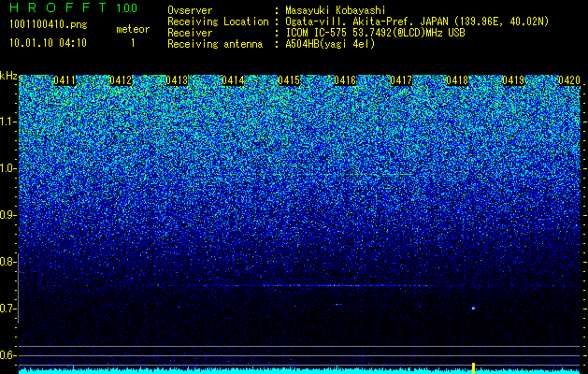Image resolution: width=588 pixels, height=374 pixels.
Task: Select the file name 1001100410.png
Action: (48, 24)
